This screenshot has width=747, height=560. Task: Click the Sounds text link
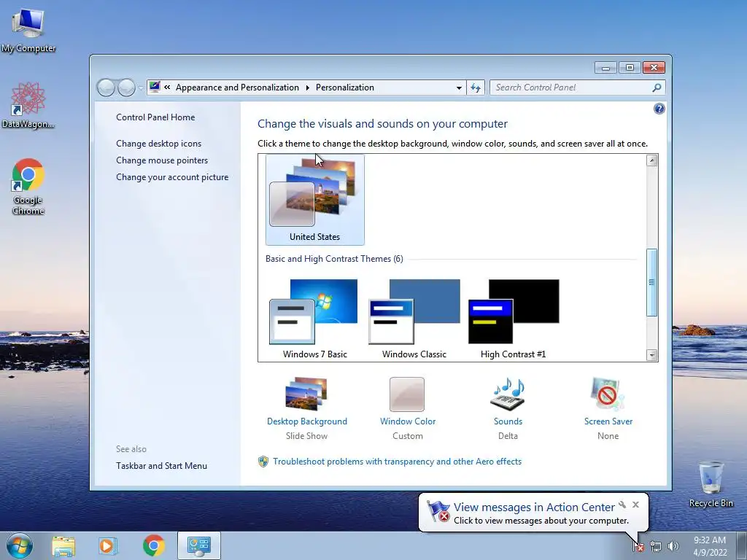click(x=508, y=421)
